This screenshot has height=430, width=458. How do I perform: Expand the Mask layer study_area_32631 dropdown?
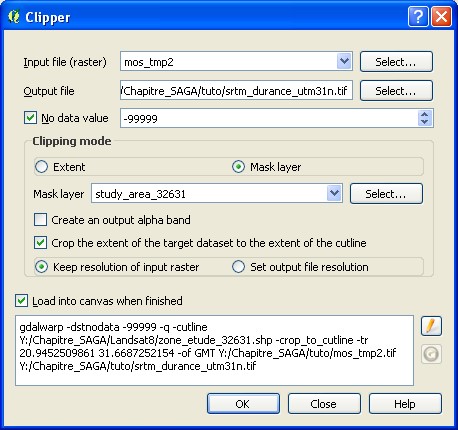pyautogui.click(x=334, y=193)
